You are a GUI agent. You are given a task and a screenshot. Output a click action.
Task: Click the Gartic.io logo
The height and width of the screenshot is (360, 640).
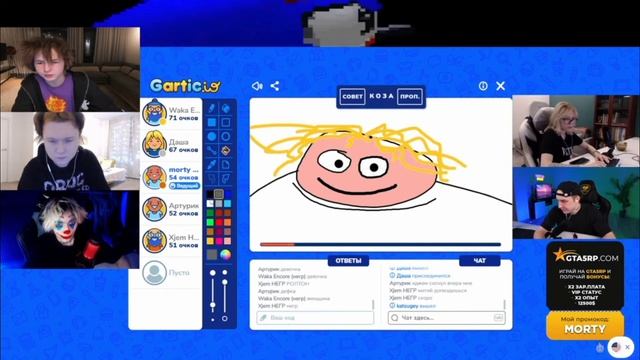coord(185,86)
